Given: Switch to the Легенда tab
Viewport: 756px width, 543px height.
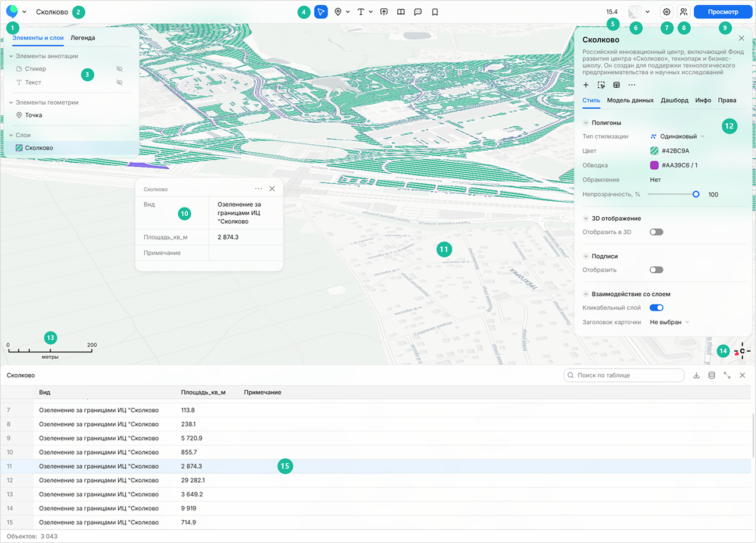Looking at the screenshot, I should pos(83,38).
